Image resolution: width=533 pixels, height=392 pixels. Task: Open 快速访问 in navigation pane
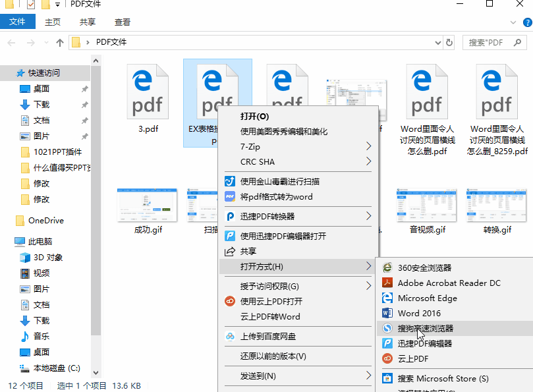tap(45, 72)
